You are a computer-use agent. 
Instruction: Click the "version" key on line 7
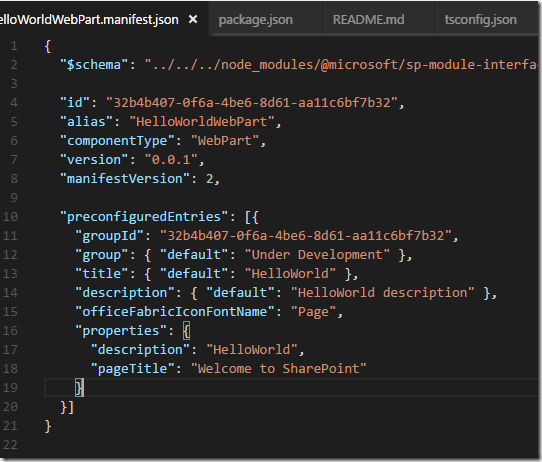tap(94, 160)
